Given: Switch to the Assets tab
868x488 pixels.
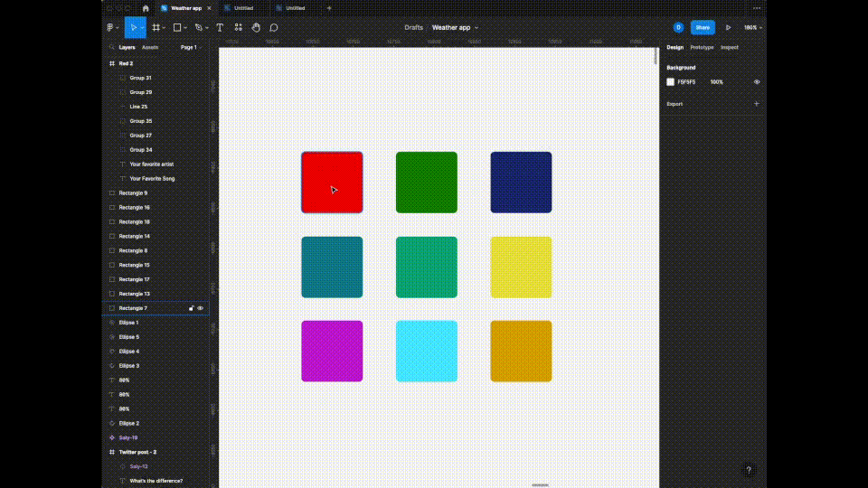Looking at the screenshot, I should (x=150, y=47).
